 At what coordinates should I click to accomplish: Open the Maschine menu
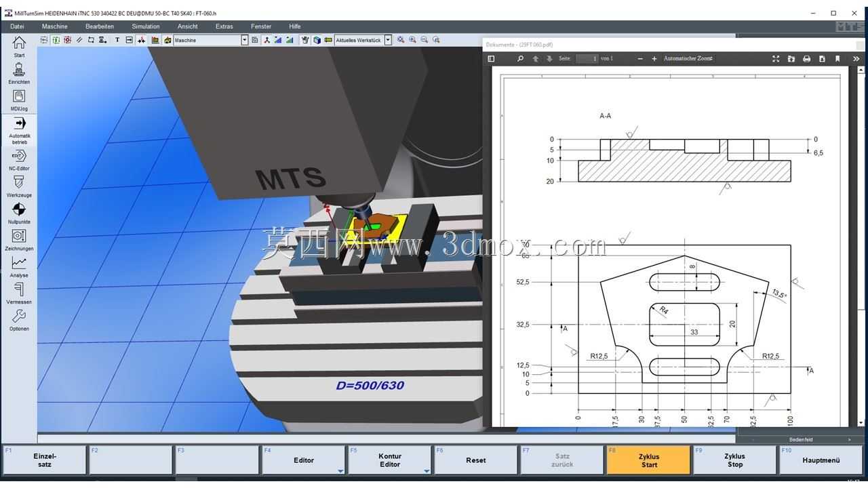pos(54,26)
